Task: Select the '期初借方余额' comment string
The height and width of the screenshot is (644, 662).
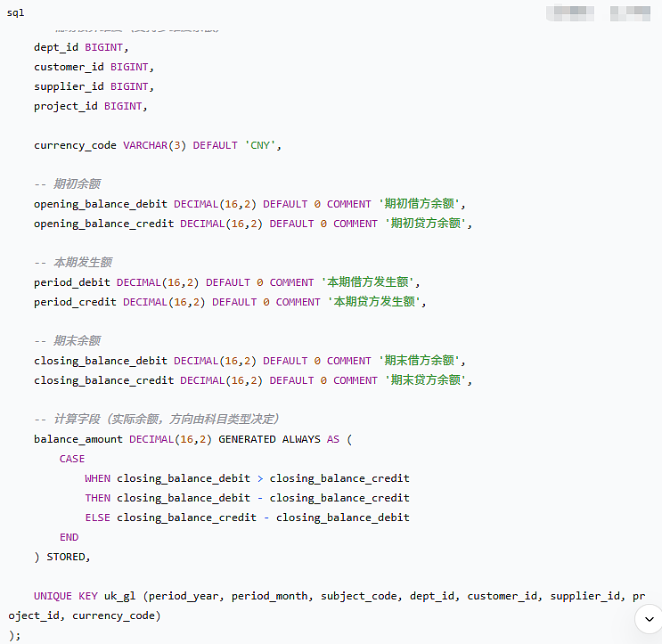Action: pos(420,204)
